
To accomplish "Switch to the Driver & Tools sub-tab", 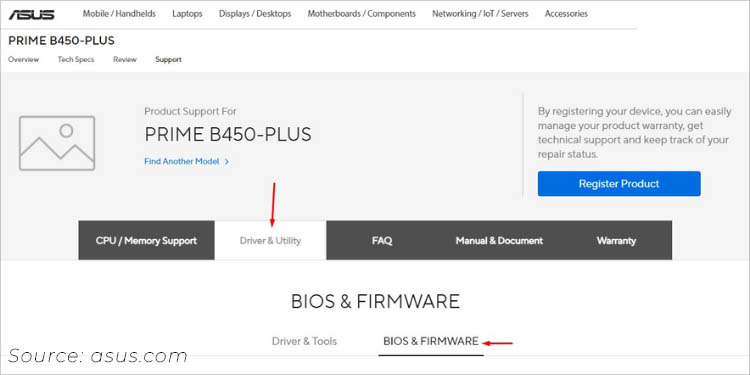I will (304, 342).
